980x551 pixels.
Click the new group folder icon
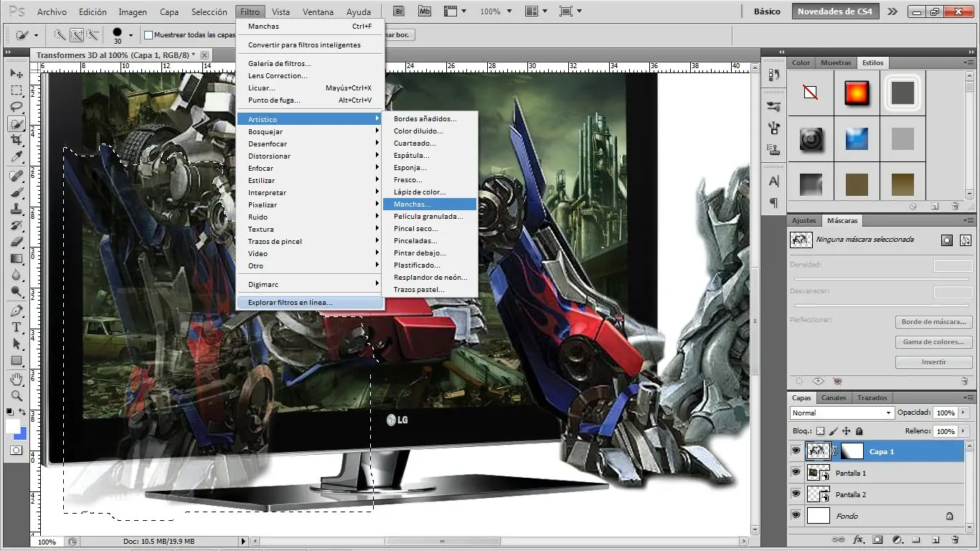pos(916,540)
